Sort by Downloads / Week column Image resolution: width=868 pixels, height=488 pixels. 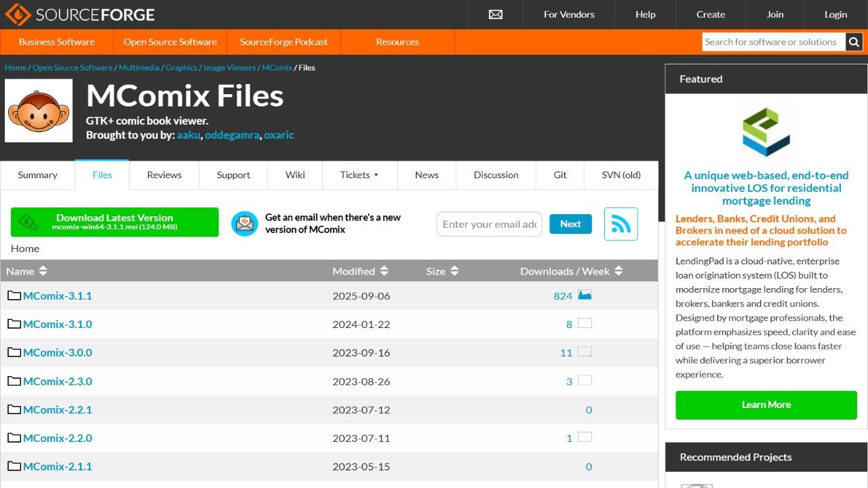point(571,271)
